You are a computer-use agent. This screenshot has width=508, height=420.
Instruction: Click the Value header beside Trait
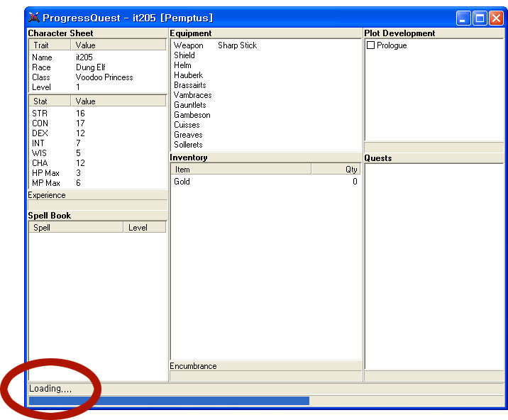click(x=118, y=45)
